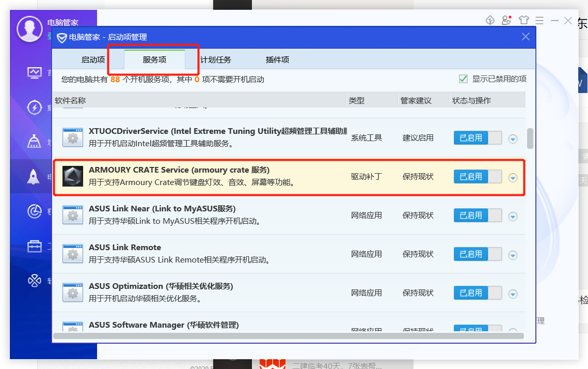Sort by 软件名称 column header
Image resolution: width=588 pixels, height=369 pixels.
click(199, 101)
